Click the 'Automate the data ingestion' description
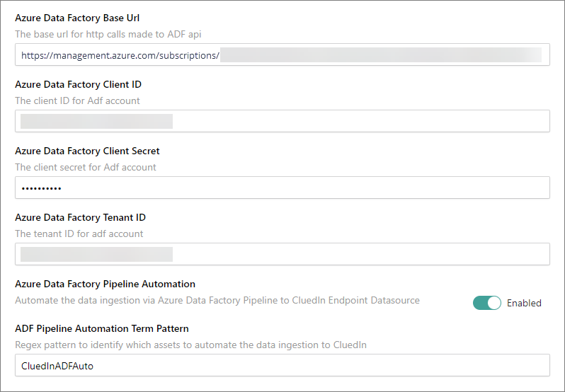Viewport: 565px width, 392px height. (x=217, y=301)
